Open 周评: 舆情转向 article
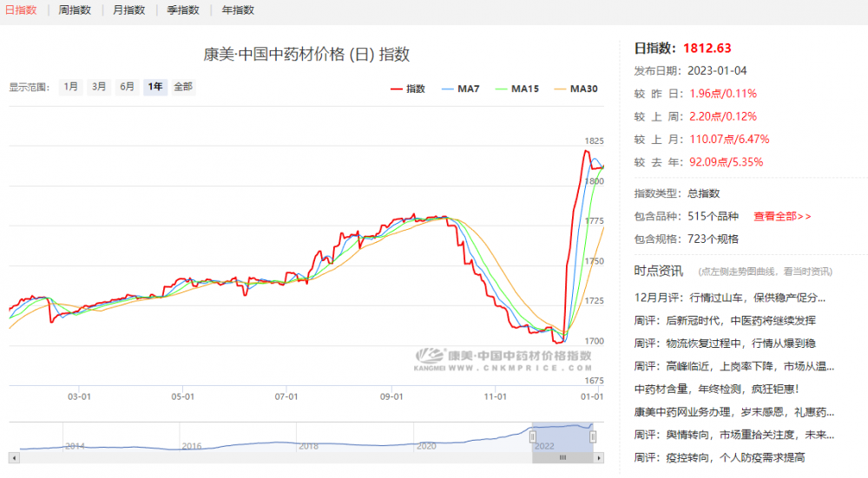The height and width of the screenshot is (478, 868). [734, 435]
